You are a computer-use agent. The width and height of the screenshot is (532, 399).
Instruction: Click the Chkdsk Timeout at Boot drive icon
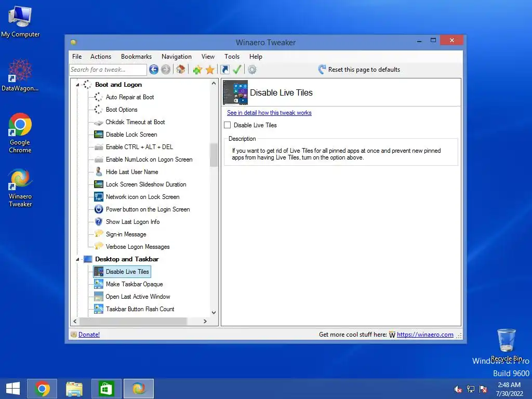pyautogui.click(x=98, y=122)
